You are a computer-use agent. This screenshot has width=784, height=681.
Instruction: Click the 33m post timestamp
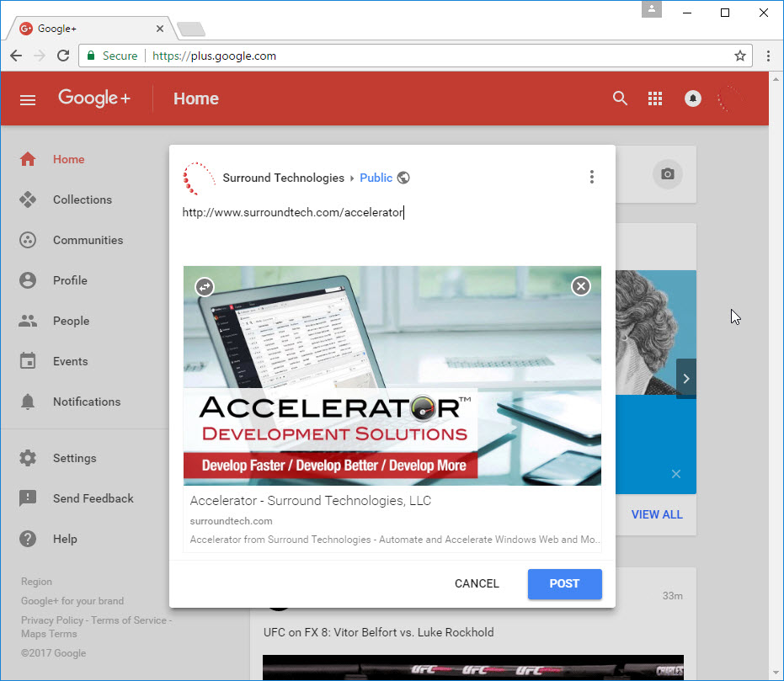(673, 596)
